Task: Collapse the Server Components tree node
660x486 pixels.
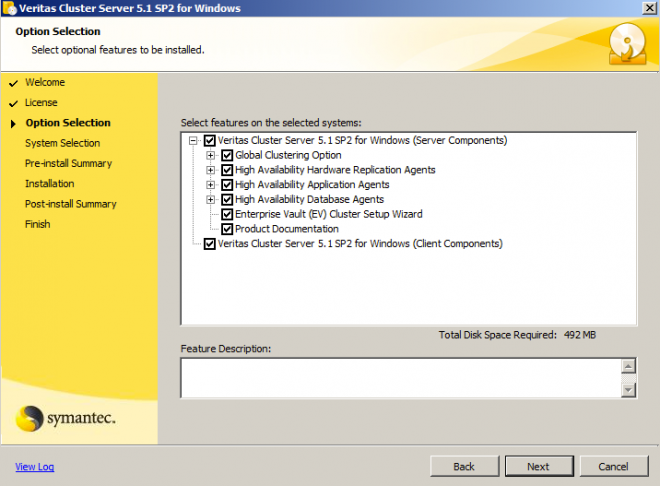Action: point(193,141)
